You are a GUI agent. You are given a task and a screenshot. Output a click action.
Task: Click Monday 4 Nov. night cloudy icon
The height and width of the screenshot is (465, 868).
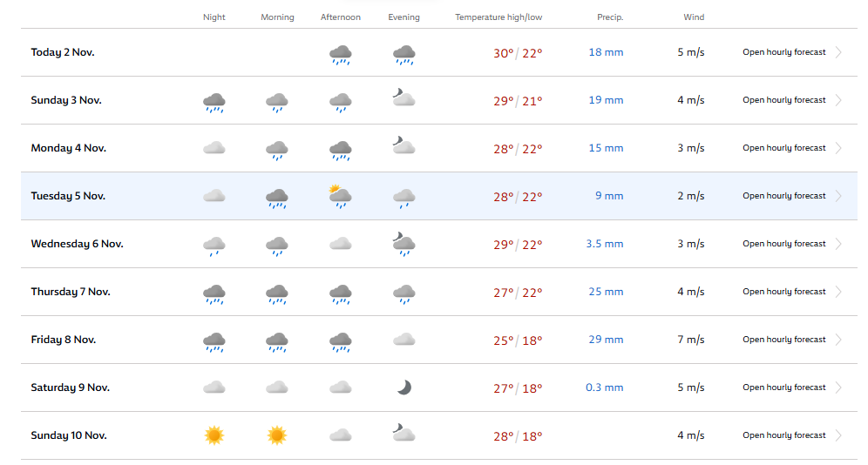tap(214, 148)
